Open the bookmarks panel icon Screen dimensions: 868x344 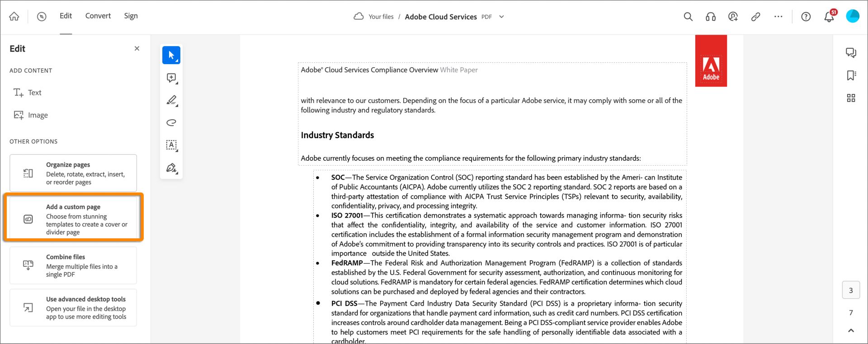[x=851, y=75]
